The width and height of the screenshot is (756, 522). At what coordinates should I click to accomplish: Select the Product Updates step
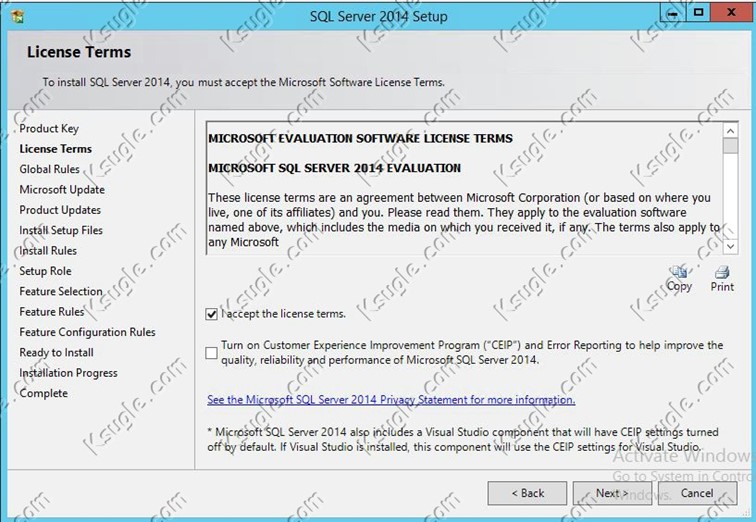(x=60, y=210)
